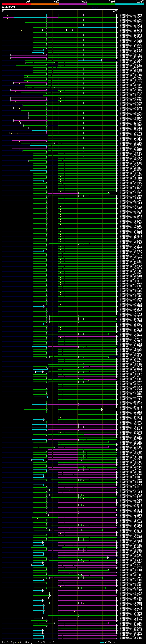Select the UniRef100_Q2II73 label
146x644 pixels.
coord(131,316)
